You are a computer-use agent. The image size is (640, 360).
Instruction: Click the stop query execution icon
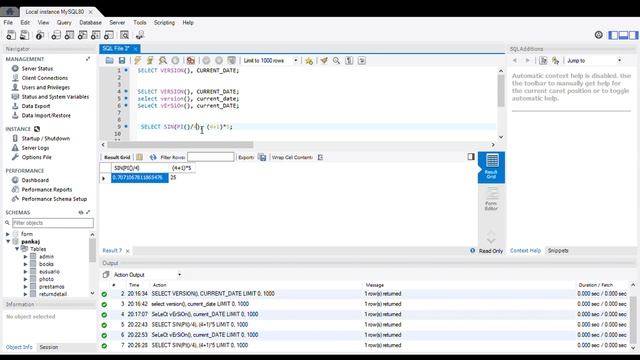175,60
